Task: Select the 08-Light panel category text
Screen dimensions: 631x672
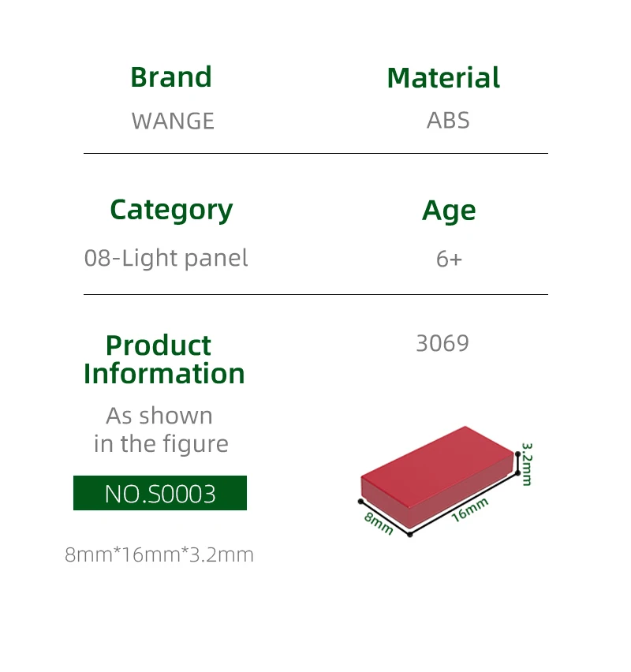Action: click(x=166, y=258)
